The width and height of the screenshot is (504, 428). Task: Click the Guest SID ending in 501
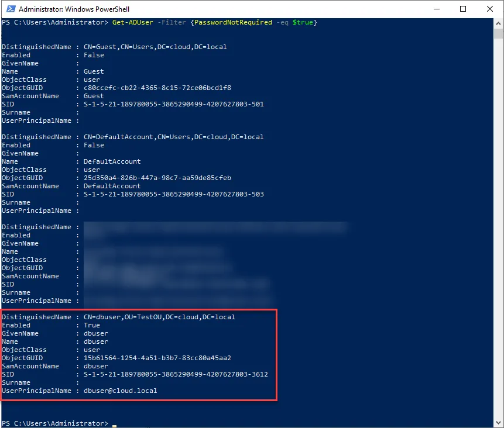174,104
